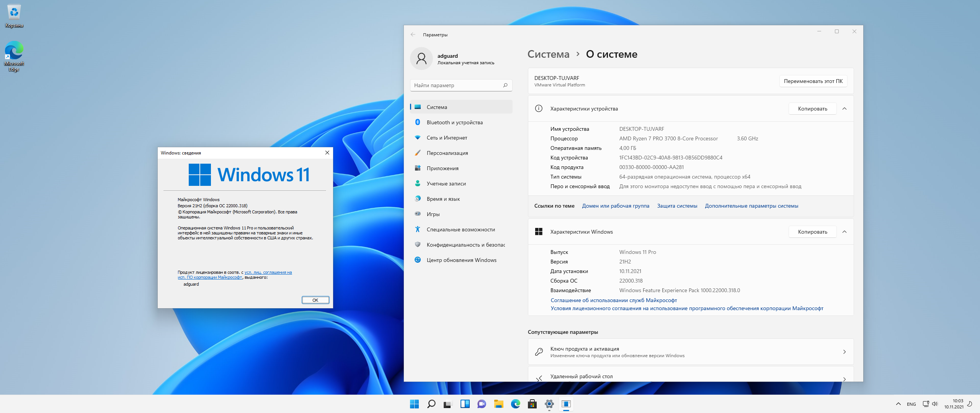Image resolution: width=980 pixels, height=413 pixels.
Task: Click the person icon beside Учетные записи
Action: 418,184
